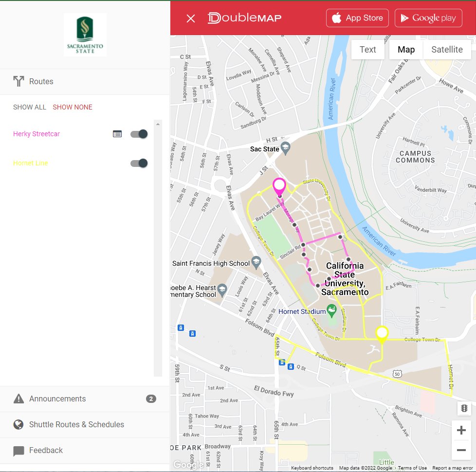Screen dimensions: 476x472
Task: Click SHOW ALL routes
Action: coord(30,107)
